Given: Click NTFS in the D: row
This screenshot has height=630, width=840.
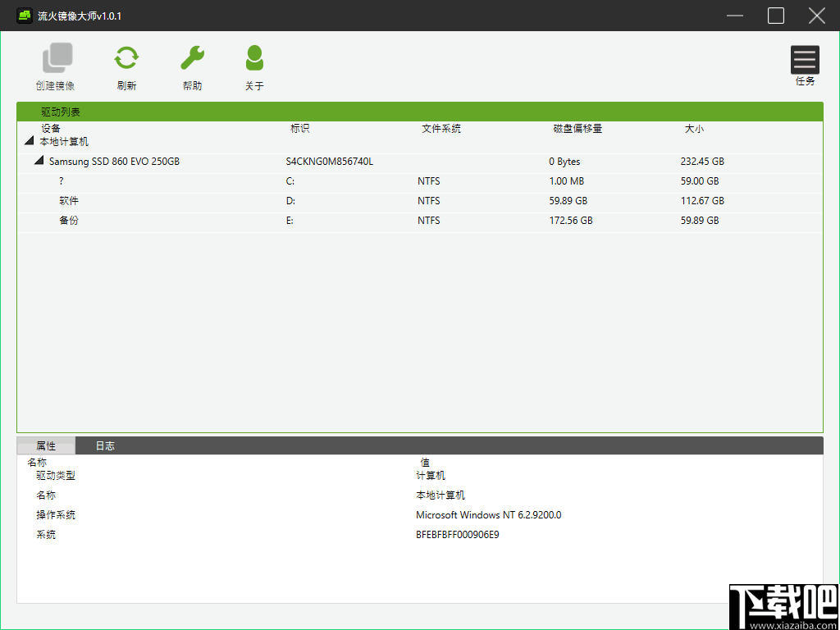Looking at the screenshot, I should click(428, 201).
